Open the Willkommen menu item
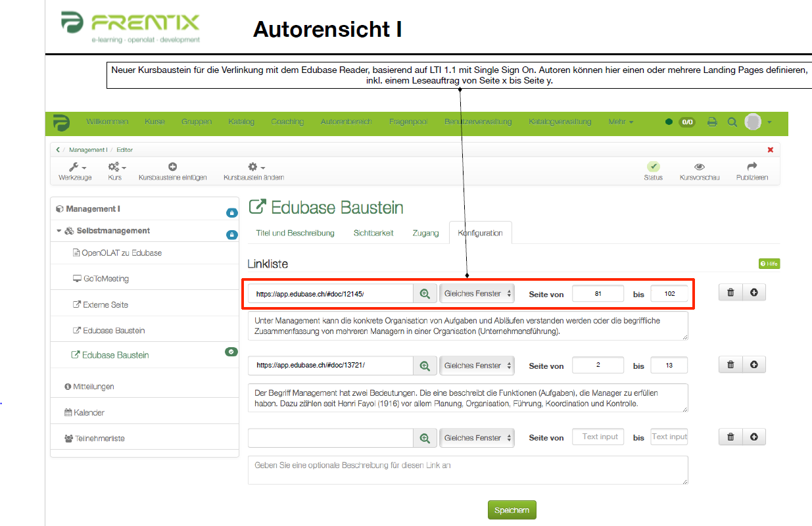This screenshot has height=526, width=812. click(x=107, y=122)
